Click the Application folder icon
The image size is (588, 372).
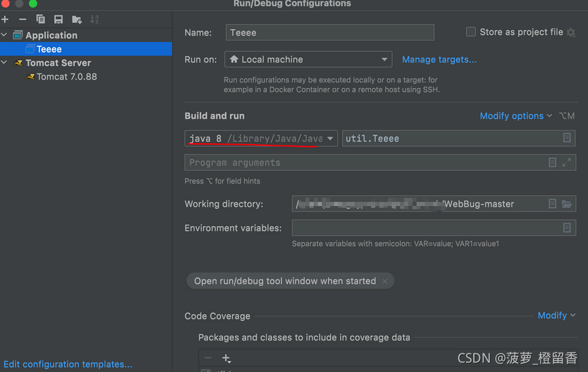(x=17, y=35)
